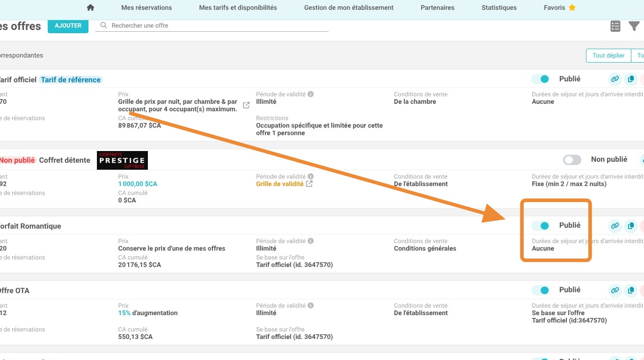Click the 15% augmentation link
Screen dimensions: 644x360
(x=148, y=313)
